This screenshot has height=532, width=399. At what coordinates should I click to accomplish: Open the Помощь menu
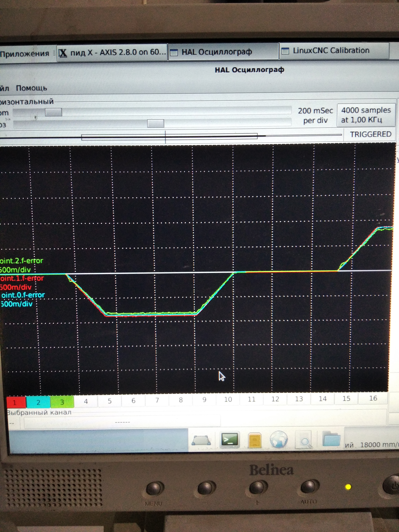[31, 88]
